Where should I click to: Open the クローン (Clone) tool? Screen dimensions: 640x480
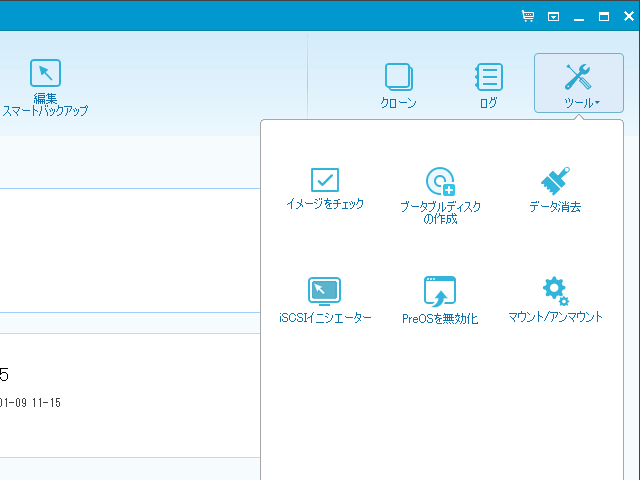pos(399,85)
